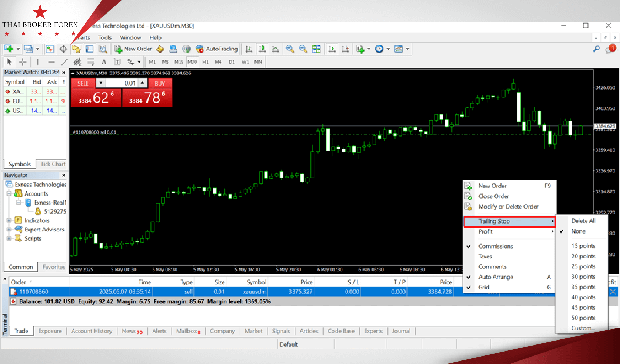Toggle the Navigator panel star icon
Viewport: 620px width, 364px height.
pyautogui.click(x=76, y=49)
